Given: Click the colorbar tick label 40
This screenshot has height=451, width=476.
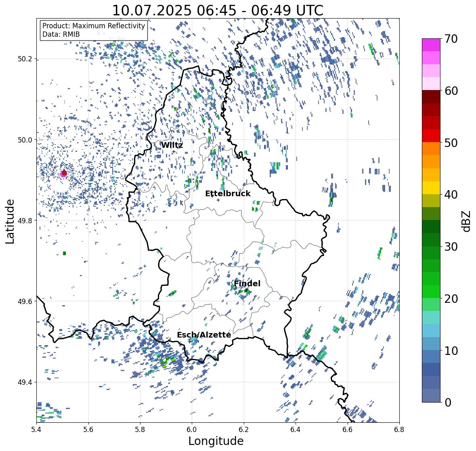Looking at the screenshot, I should tap(451, 195).
